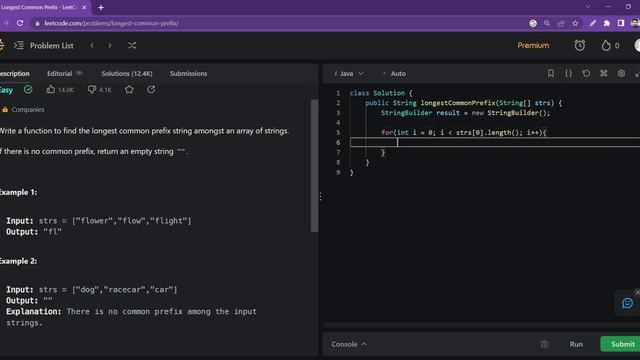Image resolution: width=640 pixels, height=360 pixels.
Task: Dislike the problem with thumbs down
Action: (100, 89)
